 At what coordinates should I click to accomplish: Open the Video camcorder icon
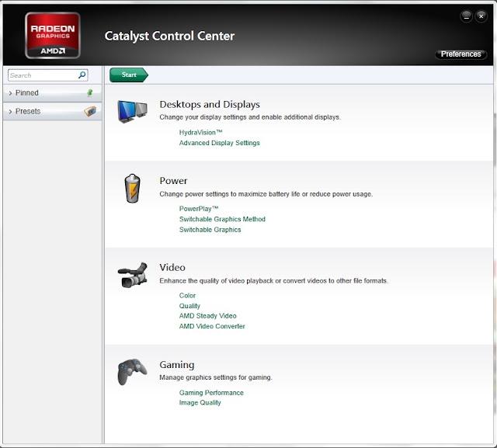[133, 275]
